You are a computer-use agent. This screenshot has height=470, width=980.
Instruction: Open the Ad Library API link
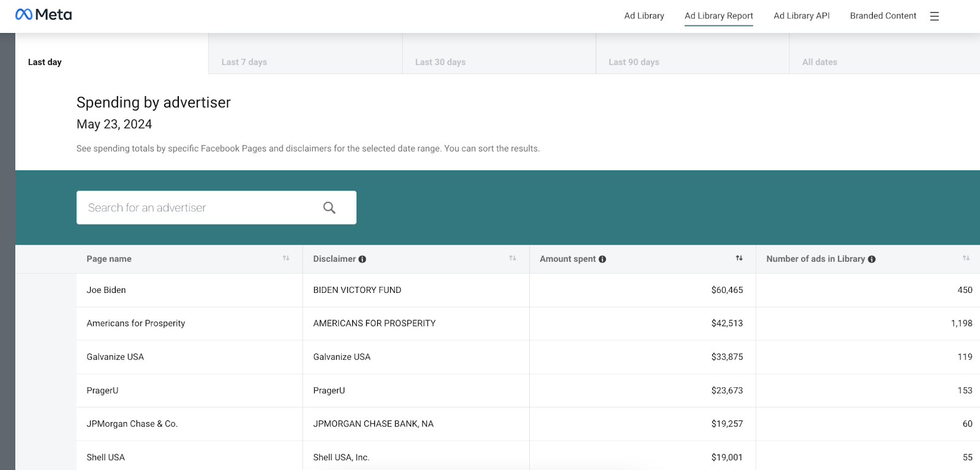click(802, 16)
